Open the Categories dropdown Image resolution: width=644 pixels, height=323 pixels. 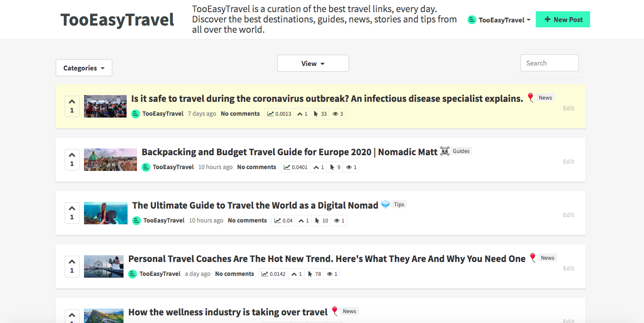pyautogui.click(x=84, y=67)
